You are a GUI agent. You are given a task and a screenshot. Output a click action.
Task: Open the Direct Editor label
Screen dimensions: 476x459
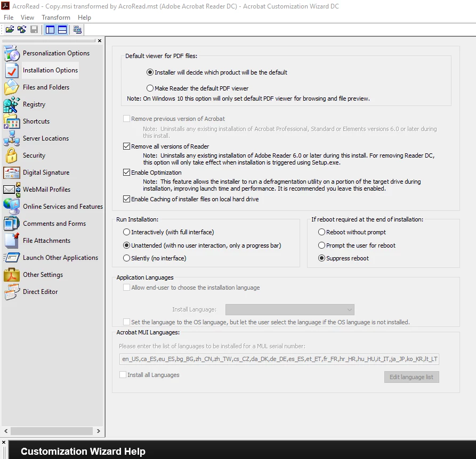(x=41, y=292)
